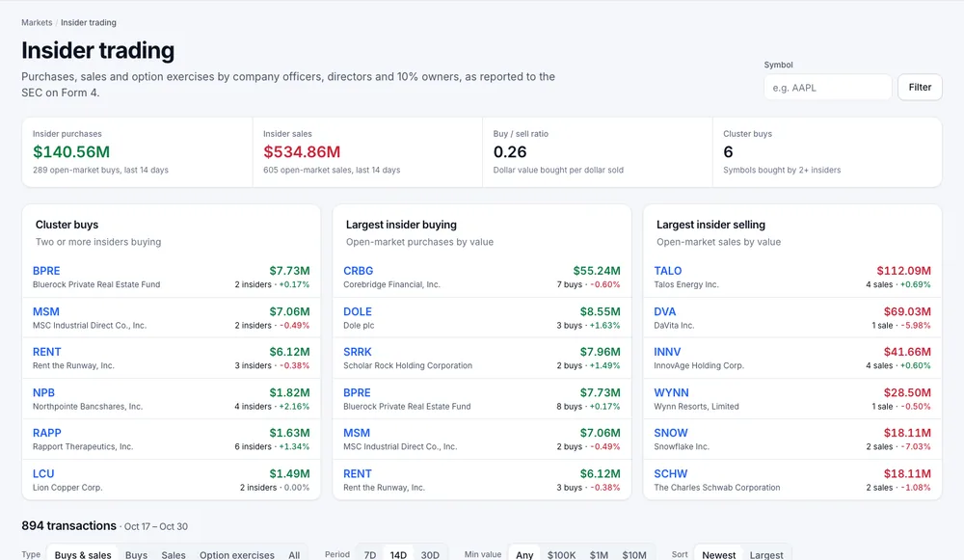The height and width of the screenshot is (560, 964).
Task: Click the Talos Energy Inc. company name
Action: (x=686, y=284)
